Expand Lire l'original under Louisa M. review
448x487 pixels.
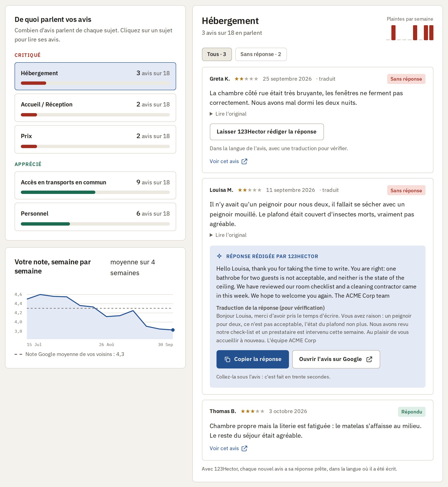(228, 235)
